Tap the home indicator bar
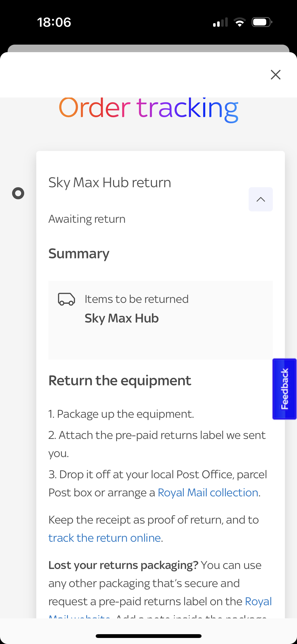The height and width of the screenshot is (644, 297). 148,636
